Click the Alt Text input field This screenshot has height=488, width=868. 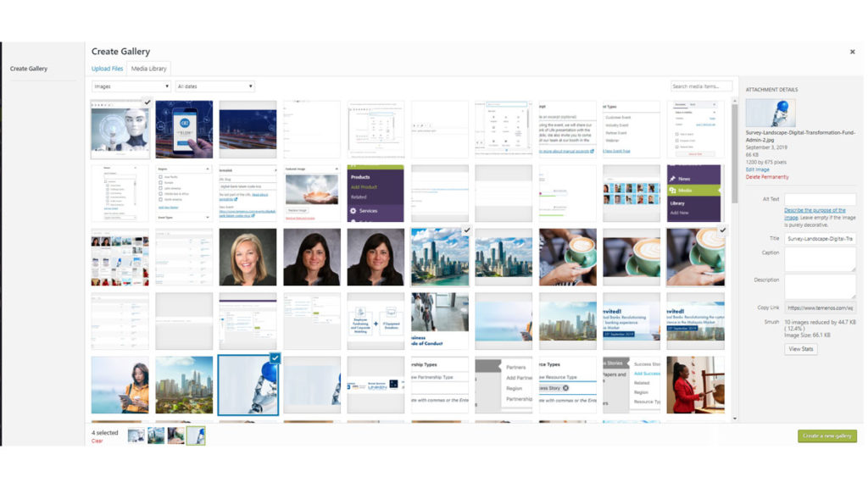click(x=819, y=200)
